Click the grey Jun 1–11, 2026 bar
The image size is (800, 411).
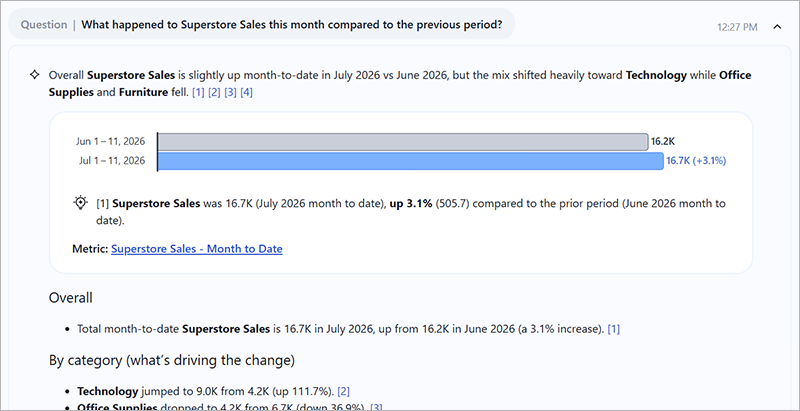(403, 142)
